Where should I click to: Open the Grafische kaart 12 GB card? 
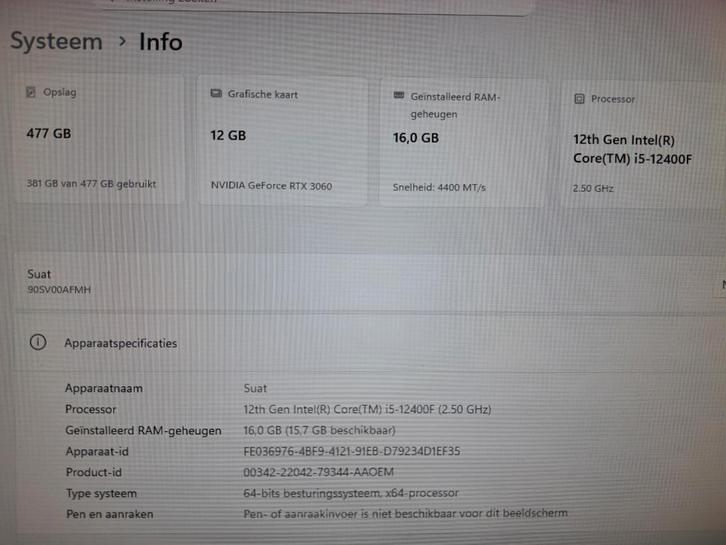[283, 140]
